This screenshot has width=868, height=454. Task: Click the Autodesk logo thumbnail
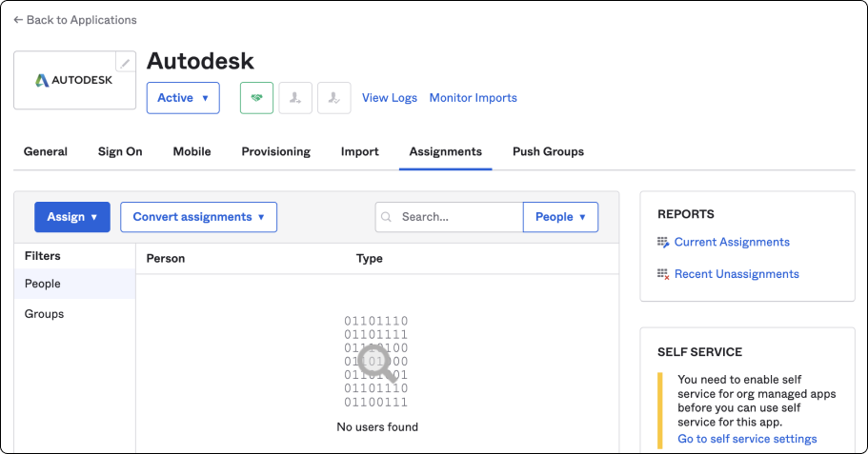click(74, 81)
